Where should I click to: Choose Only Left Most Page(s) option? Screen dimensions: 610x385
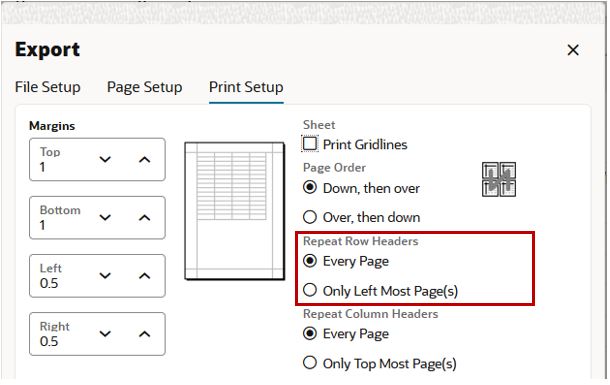click(310, 290)
